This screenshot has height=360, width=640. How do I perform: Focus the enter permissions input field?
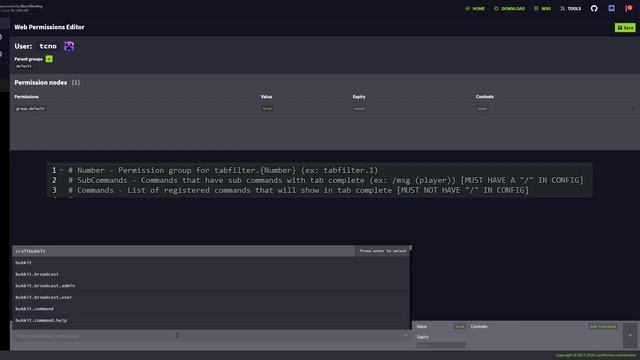click(210, 336)
